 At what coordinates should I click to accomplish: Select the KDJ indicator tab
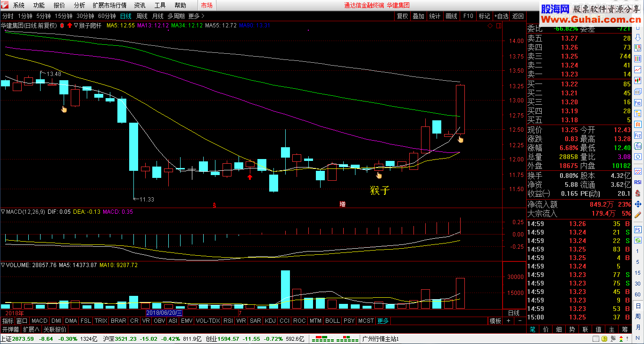point(270,321)
